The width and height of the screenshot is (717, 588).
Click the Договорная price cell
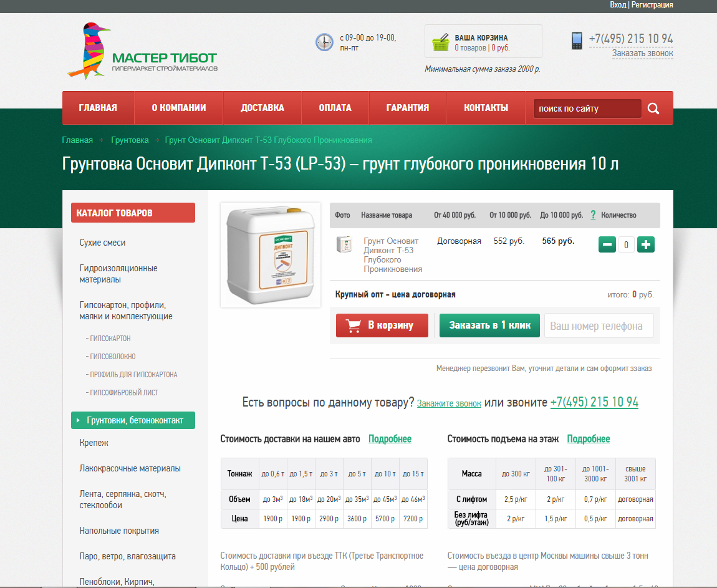(x=459, y=241)
